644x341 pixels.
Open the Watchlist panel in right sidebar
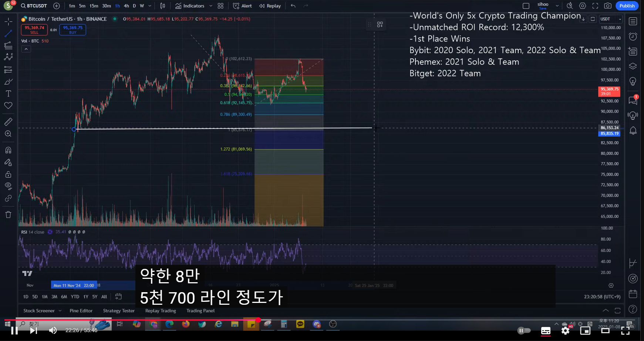[633, 21]
